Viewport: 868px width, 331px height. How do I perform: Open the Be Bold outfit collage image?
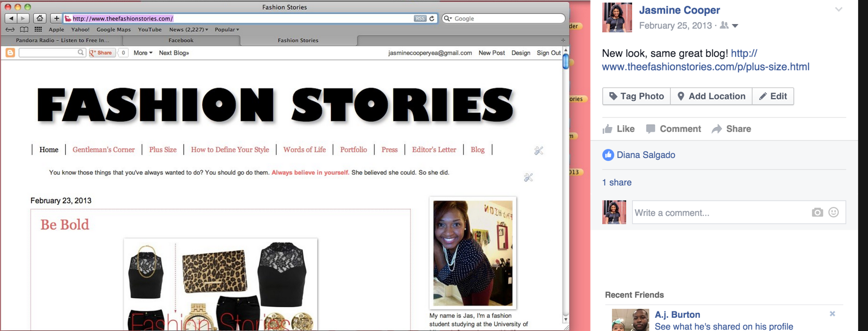220,284
